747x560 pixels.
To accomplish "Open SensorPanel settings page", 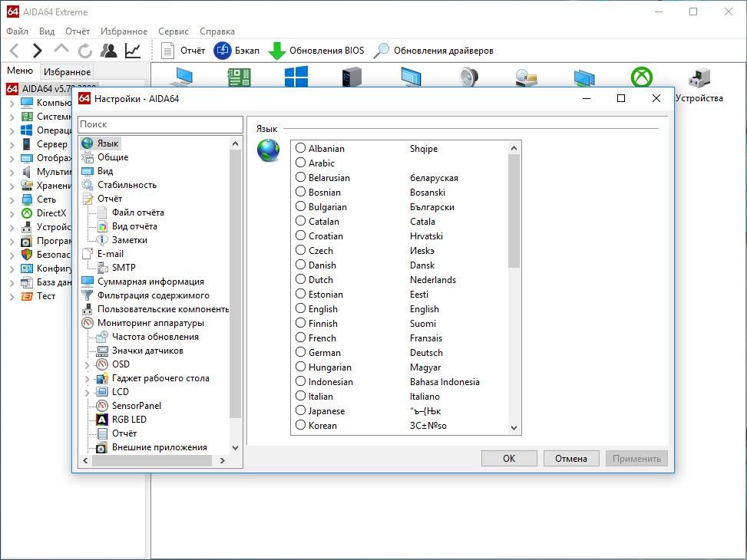I will [x=136, y=406].
